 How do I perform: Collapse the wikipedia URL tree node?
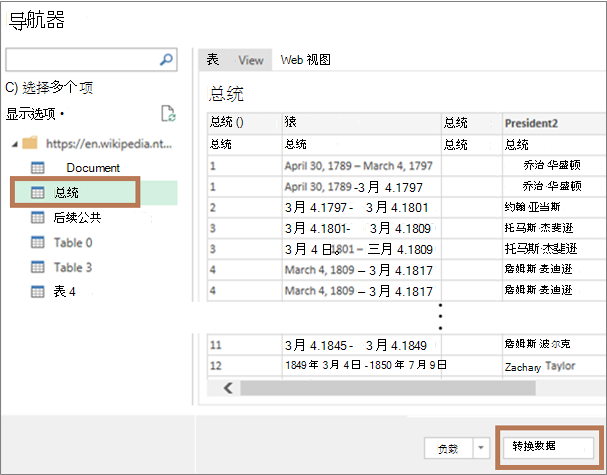tap(15, 144)
